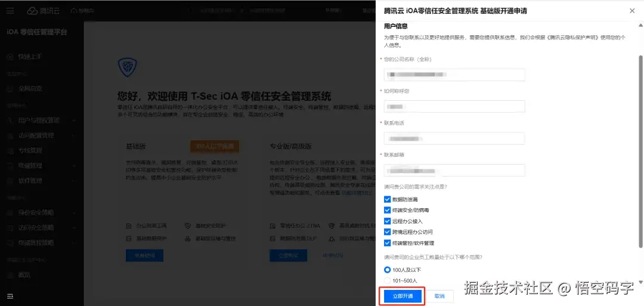The height and width of the screenshot is (306, 644).
Task: Go to 控制台 home icon
Action: pyautogui.click(x=73, y=11)
